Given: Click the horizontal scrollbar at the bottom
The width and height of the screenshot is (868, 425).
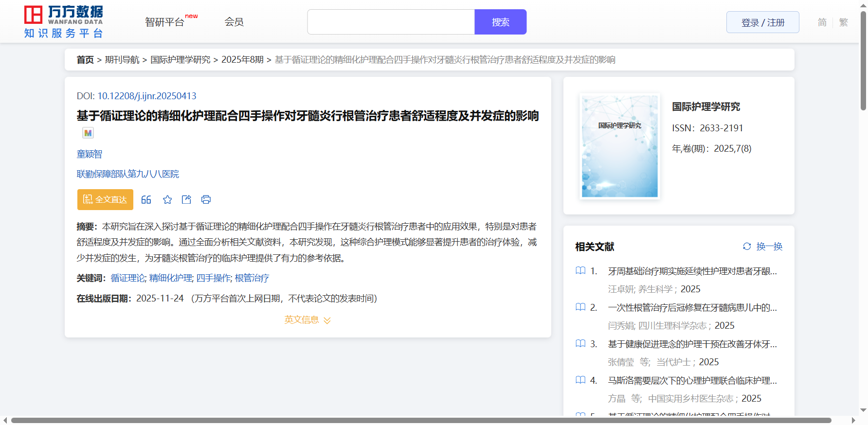Looking at the screenshot, I should click(421, 420).
